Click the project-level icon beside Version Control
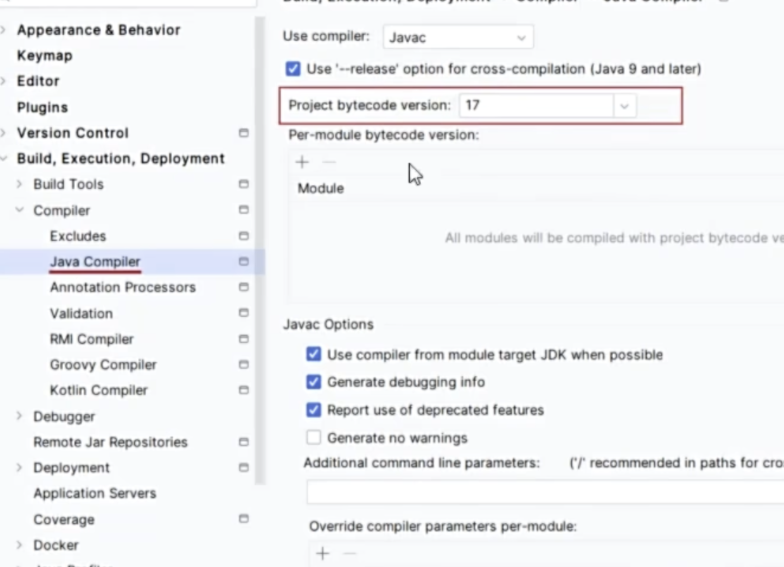This screenshot has height=567, width=784. pyautogui.click(x=243, y=133)
